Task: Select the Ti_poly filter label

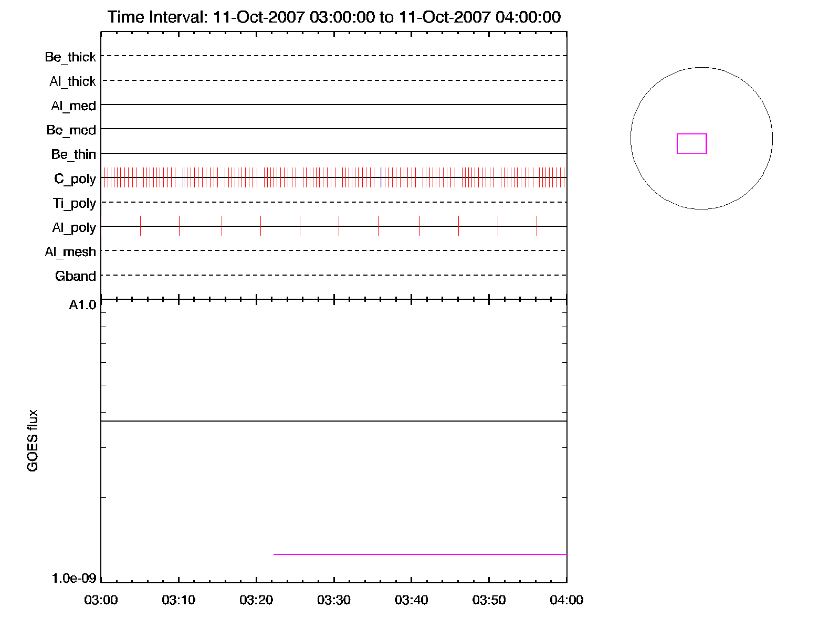Action: pos(74,203)
